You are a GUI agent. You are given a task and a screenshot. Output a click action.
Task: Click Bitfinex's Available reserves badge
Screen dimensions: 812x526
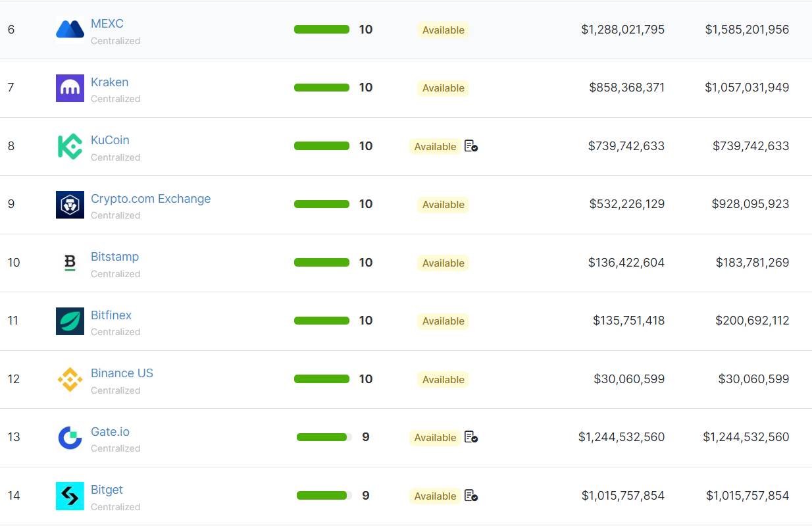pos(444,321)
